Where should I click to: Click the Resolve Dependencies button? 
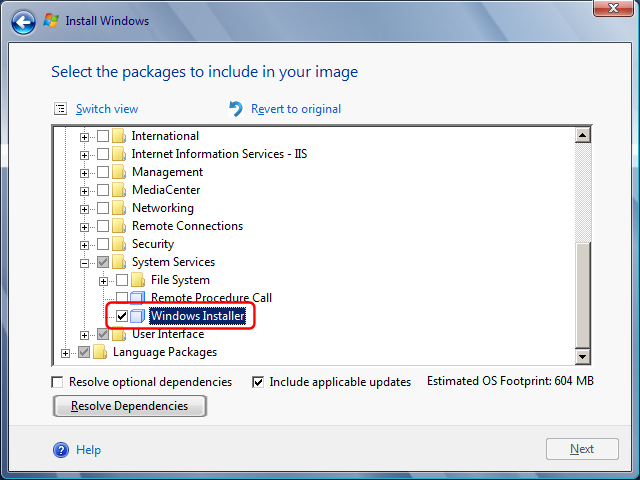click(130, 406)
